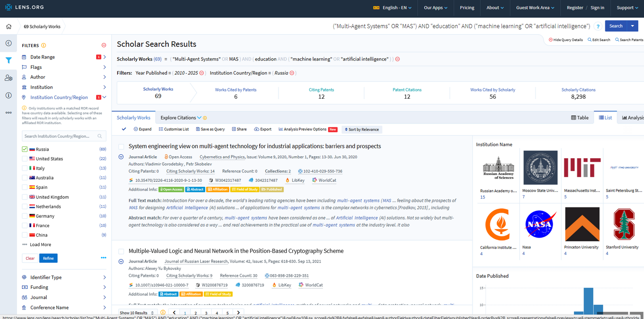Click the search help question mark icon

tap(598, 27)
